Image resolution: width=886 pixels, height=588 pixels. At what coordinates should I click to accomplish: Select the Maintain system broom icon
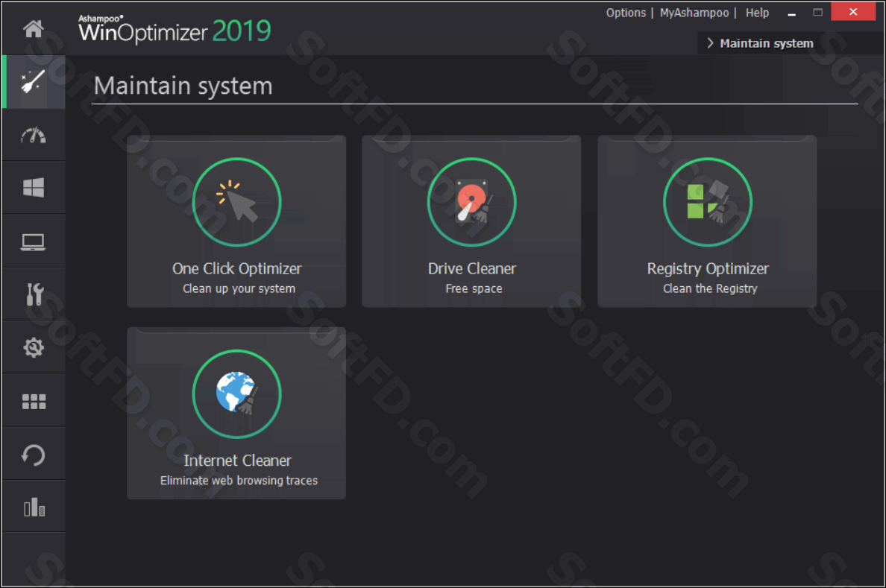[x=34, y=82]
